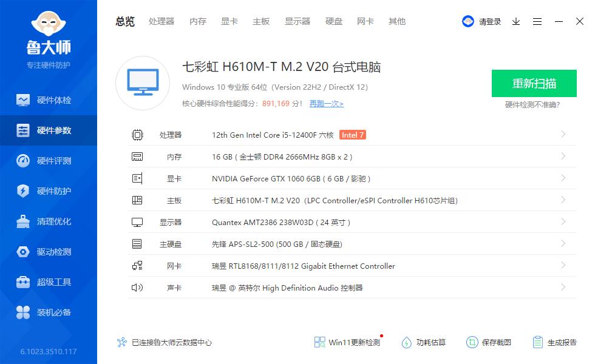The height and width of the screenshot is (364, 595).
Task: Click 瑞昱 RTL8168 Ethernet Controller text
Action: (x=303, y=266)
